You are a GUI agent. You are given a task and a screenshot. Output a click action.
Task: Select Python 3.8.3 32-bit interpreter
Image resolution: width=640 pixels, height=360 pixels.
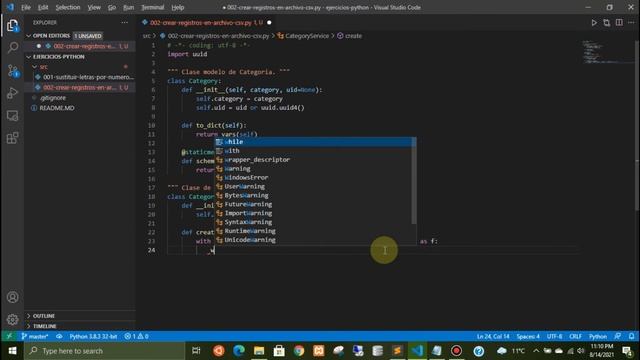point(93,336)
